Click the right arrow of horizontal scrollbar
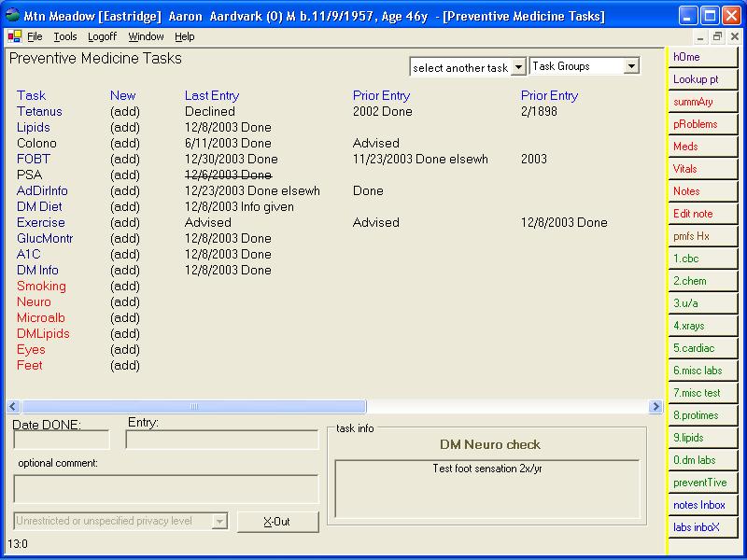This screenshot has width=747, height=560. point(655,407)
